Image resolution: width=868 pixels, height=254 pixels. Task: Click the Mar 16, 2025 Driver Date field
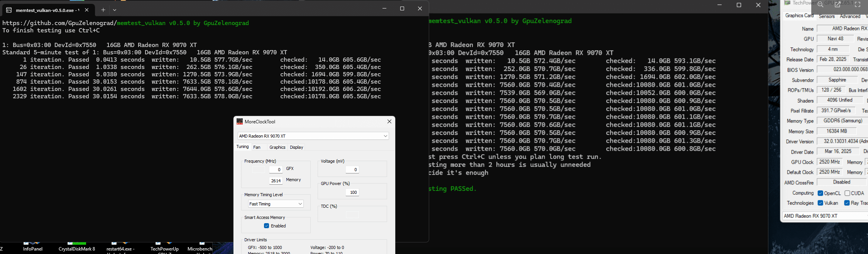click(838, 151)
